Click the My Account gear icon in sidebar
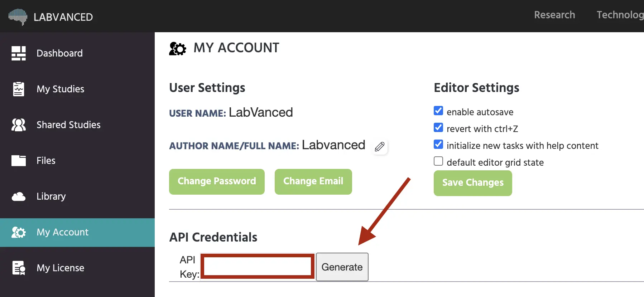The width and height of the screenshot is (644, 297). pos(19,232)
